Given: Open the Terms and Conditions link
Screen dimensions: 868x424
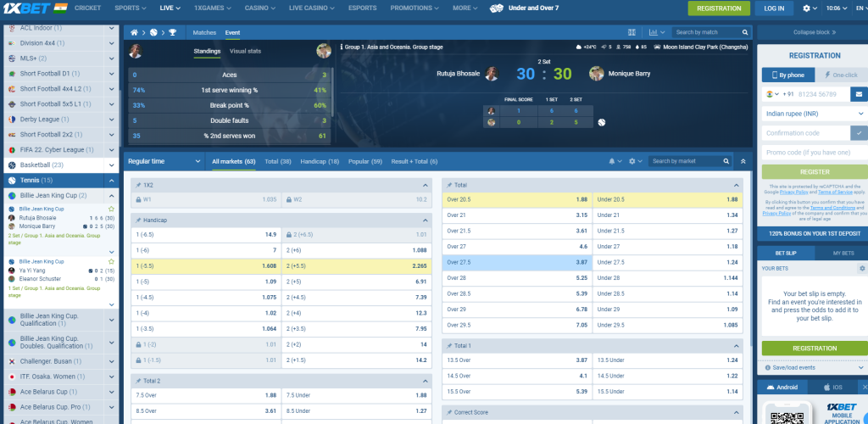Looking at the screenshot, I should [x=834, y=208].
